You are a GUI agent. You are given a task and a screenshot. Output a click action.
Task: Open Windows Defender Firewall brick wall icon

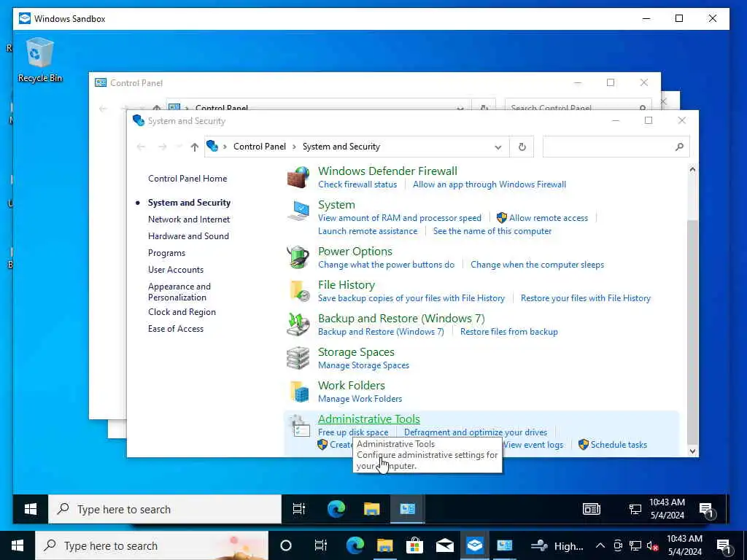[298, 177]
